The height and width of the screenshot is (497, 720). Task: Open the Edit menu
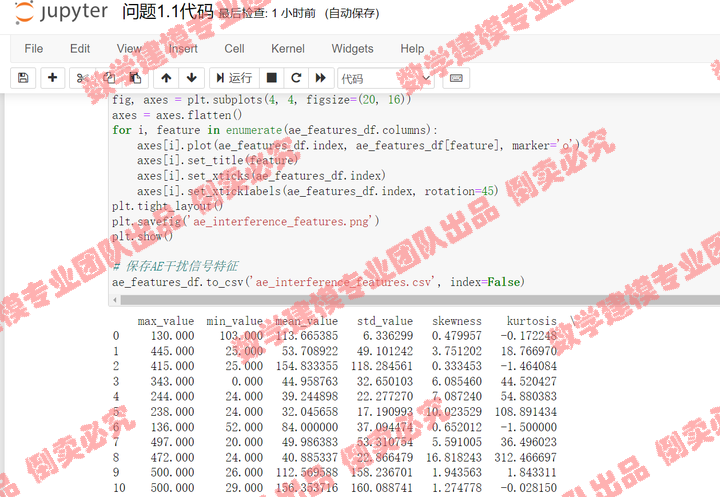coord(80,48)
